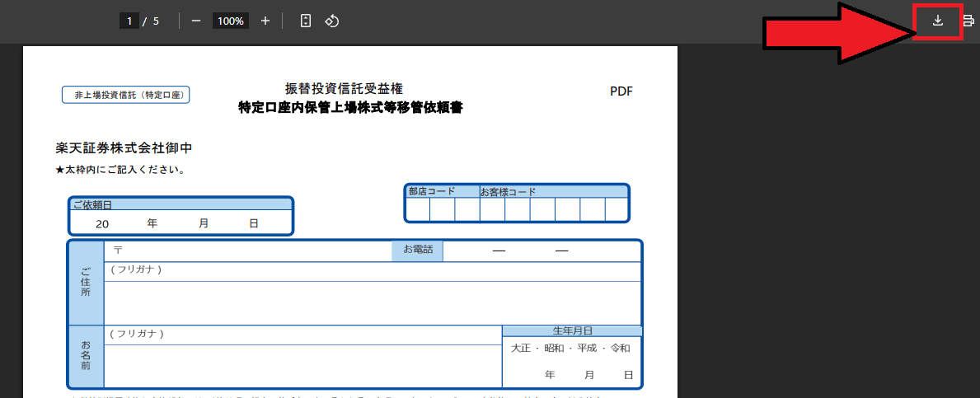Image resolution: width=980 pixels, height=398 pixels.
Task: Edit the 100% zoom level field
Action: point(231,21)
